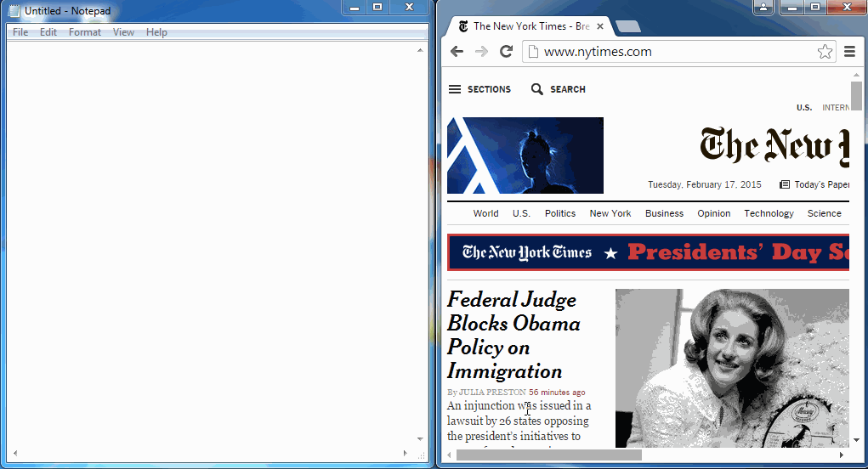Screen dimensions: 868x469
Task: Click Notepad vertical scrollbar up arrow
Action: 420,50
